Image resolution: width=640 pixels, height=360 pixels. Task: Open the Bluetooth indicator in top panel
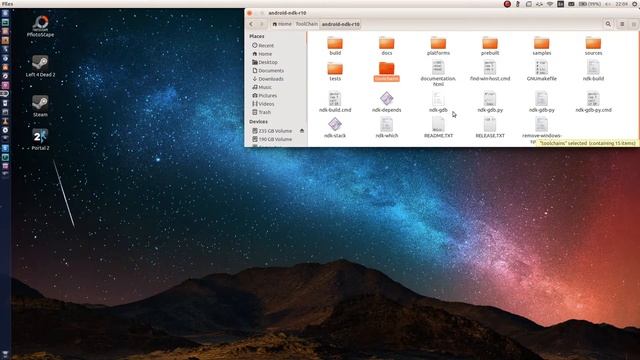click(x=518, y=4)
